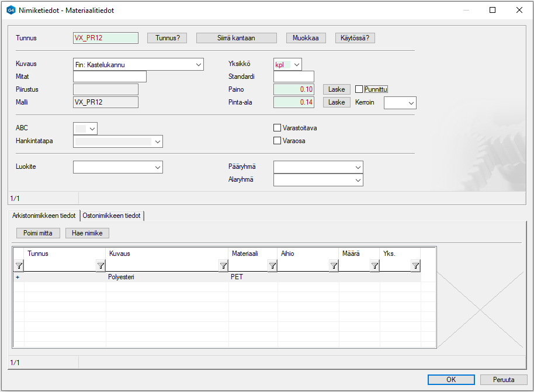Click the Hae nimike button
This screenshot has height=392, width=534.
point(87,233)
